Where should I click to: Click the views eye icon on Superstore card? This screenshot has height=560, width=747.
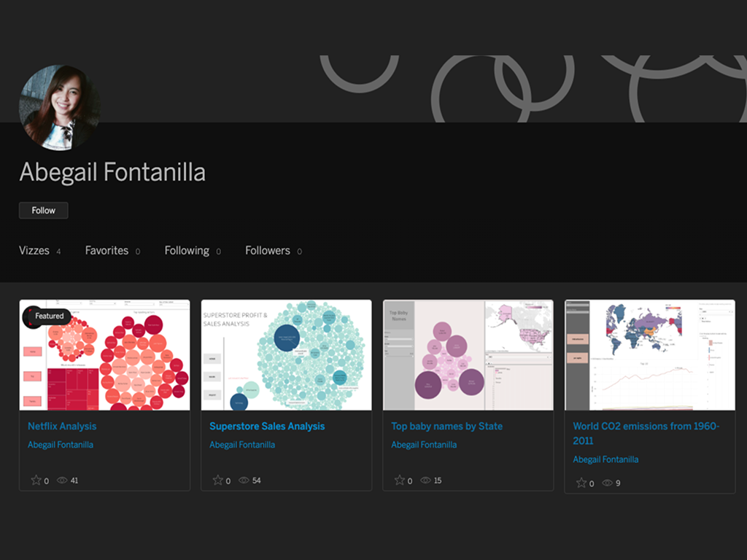tap(244, 481)
